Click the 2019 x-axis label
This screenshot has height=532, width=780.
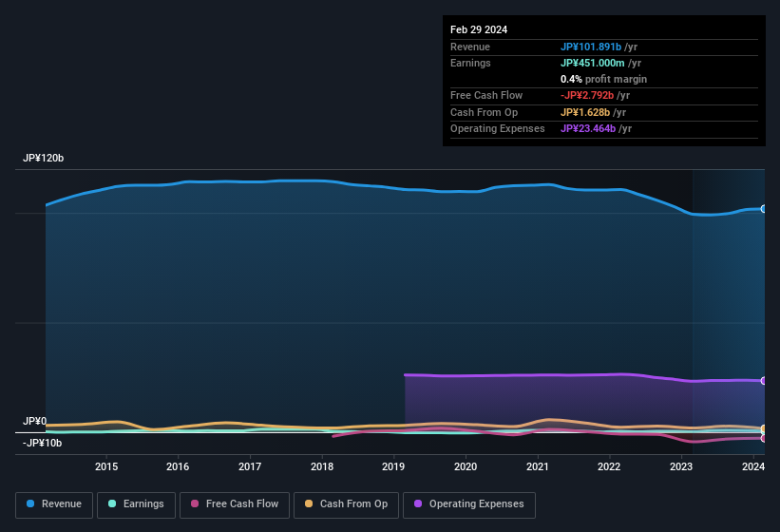pos(393,466)
